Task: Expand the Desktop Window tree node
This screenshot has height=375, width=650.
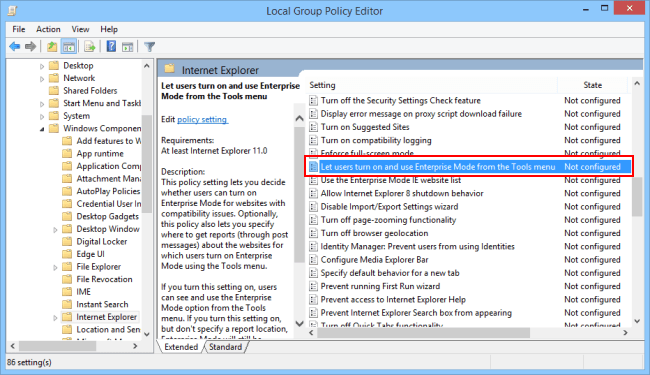Action: pyautogui.click(x=55, y=230)
